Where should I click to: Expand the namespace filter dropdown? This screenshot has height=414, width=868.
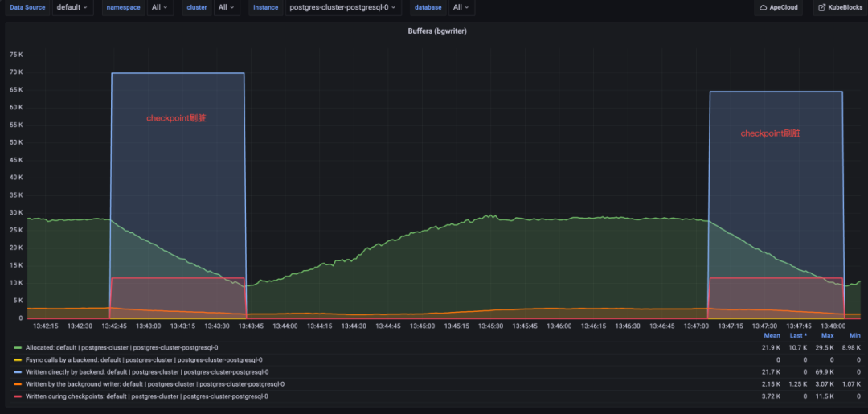tap(160, 7)
